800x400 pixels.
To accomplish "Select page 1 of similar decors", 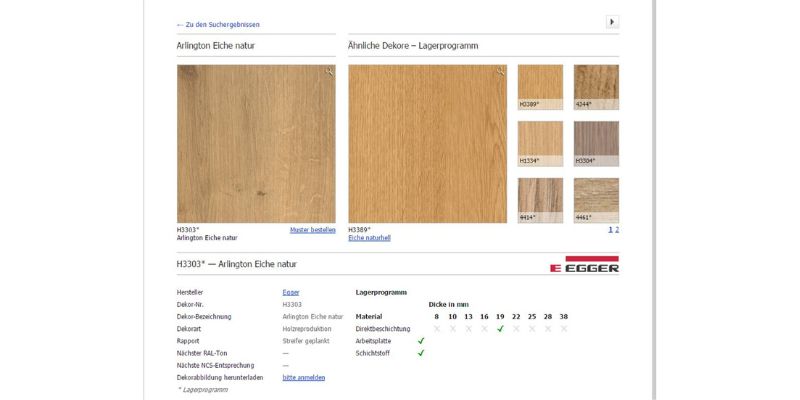I will click(610, 230).
